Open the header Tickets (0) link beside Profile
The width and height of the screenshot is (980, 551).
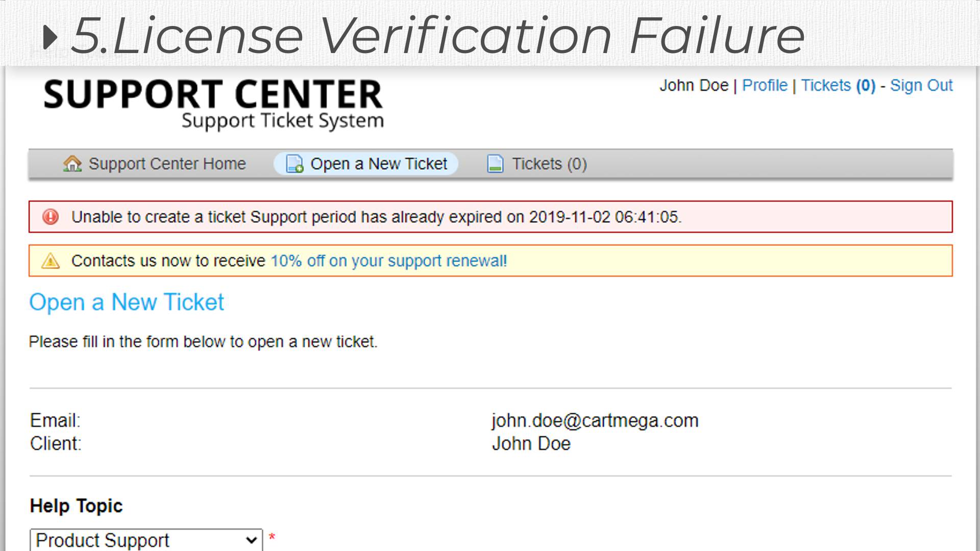(x=838, y=85)
